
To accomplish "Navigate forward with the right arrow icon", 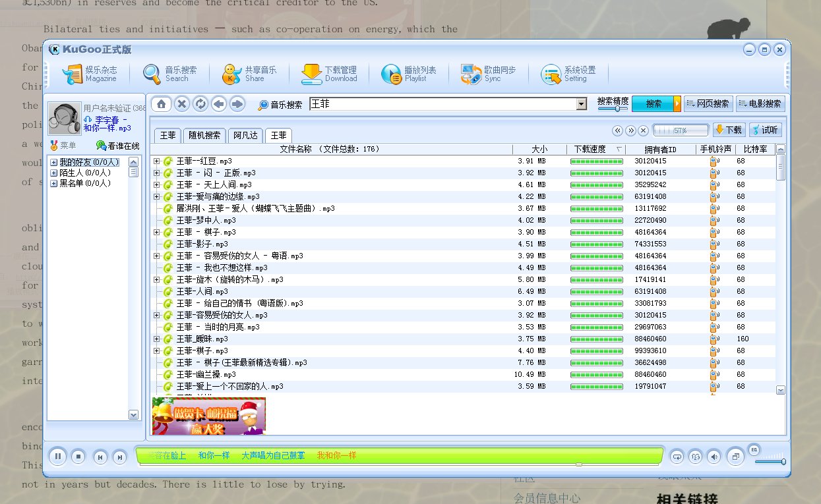I will (x=237, y=104).
